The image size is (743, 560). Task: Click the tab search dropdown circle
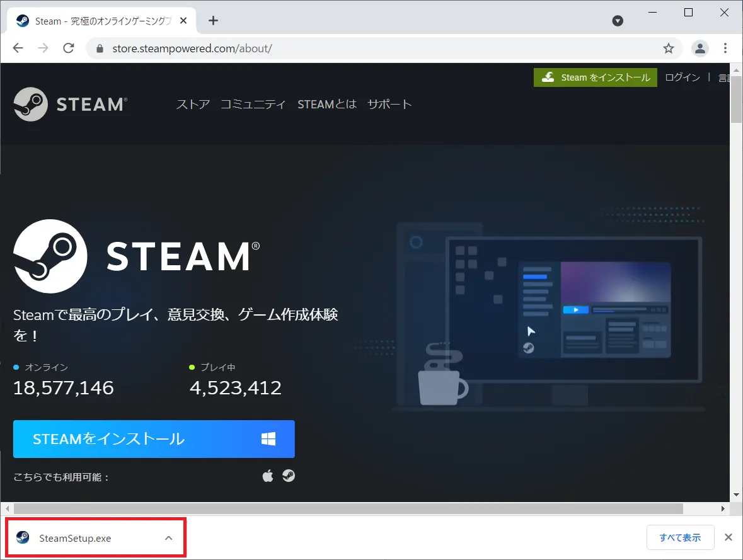(x=618, y=21)
